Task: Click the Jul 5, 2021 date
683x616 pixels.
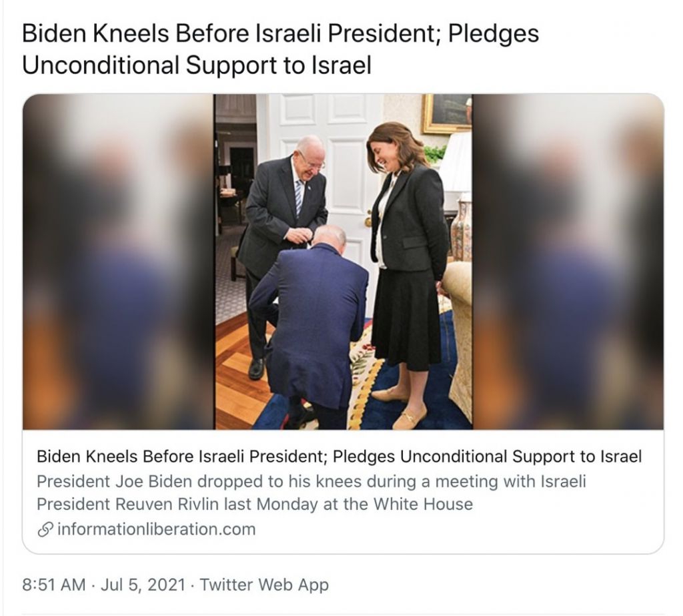Action: tap(143, 585)
